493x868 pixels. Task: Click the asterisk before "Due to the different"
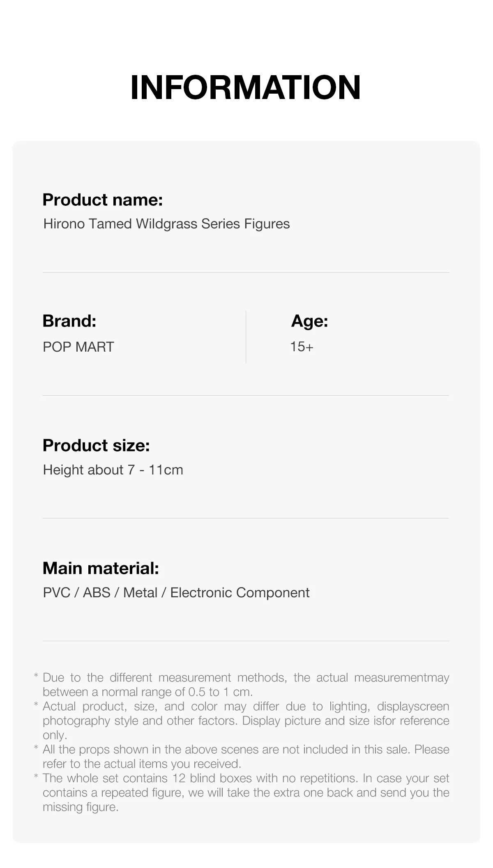pyautogui.click(x=36, y=677)
